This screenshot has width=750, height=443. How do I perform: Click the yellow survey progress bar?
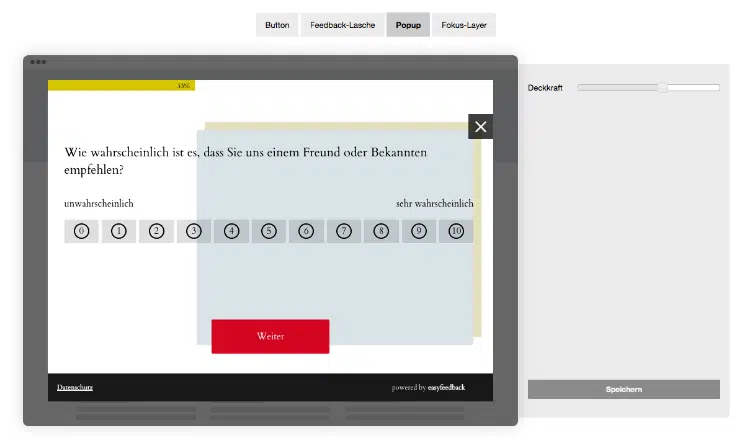point(121,85)
